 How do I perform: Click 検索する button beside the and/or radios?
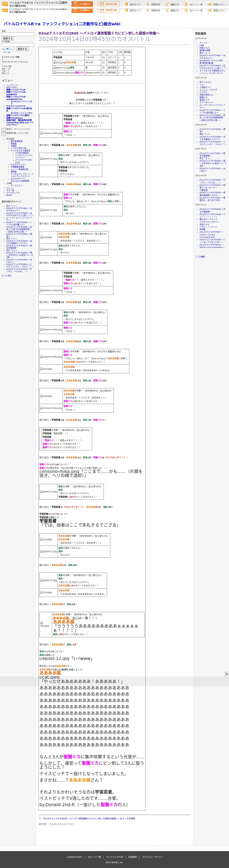coord(22,49)
